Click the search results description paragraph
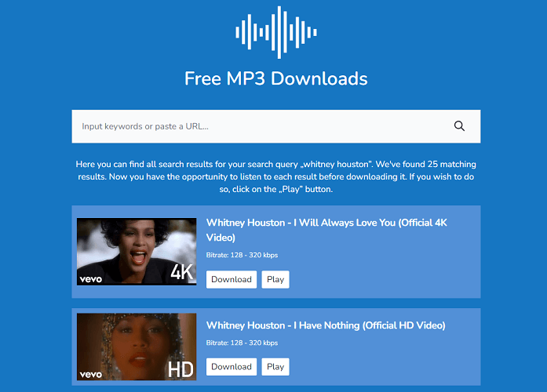The height and width of the screenshot is (392, 547). [x=276, y=176]
